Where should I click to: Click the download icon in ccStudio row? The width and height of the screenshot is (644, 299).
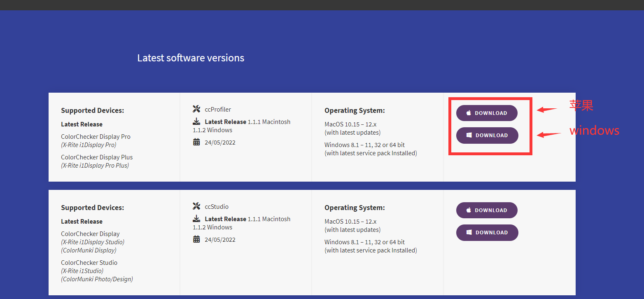pos(196,219)
